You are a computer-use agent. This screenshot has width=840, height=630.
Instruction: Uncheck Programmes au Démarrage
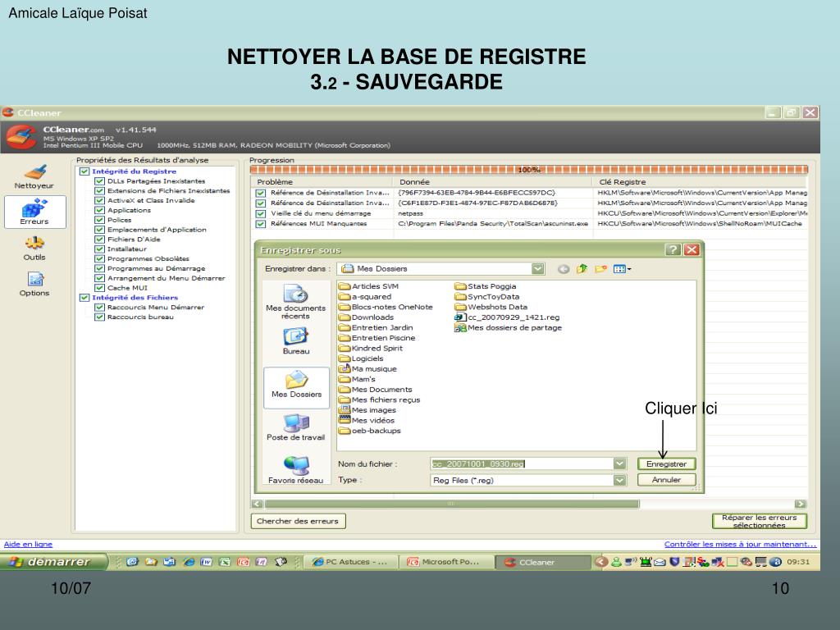pos(99,268)
